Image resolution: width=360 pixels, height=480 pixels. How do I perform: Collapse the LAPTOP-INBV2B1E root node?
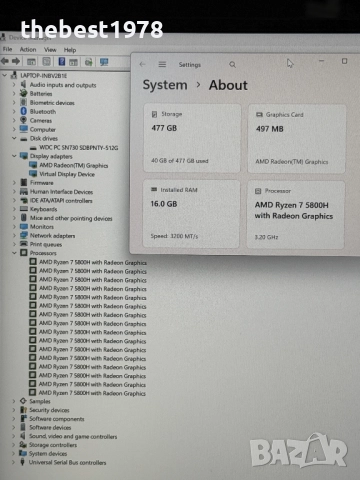[5, 75]
